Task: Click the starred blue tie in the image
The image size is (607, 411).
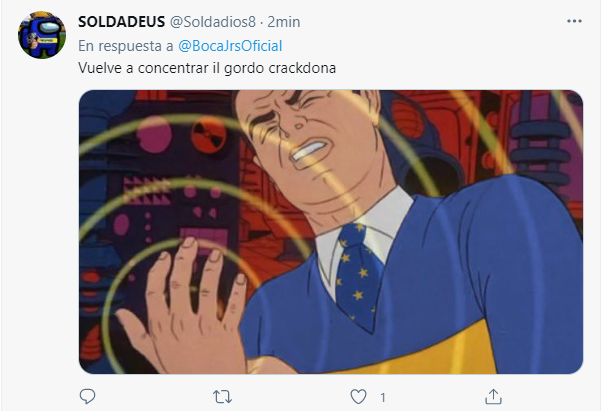Action: tap(358, 275)
